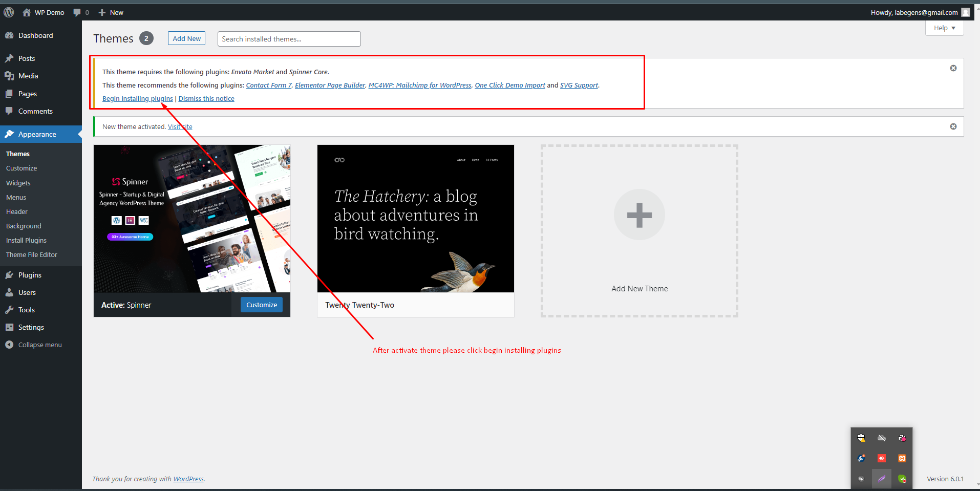
Task: Open the XAMPP orange tray icon
Action: click(x=902, y=458)
